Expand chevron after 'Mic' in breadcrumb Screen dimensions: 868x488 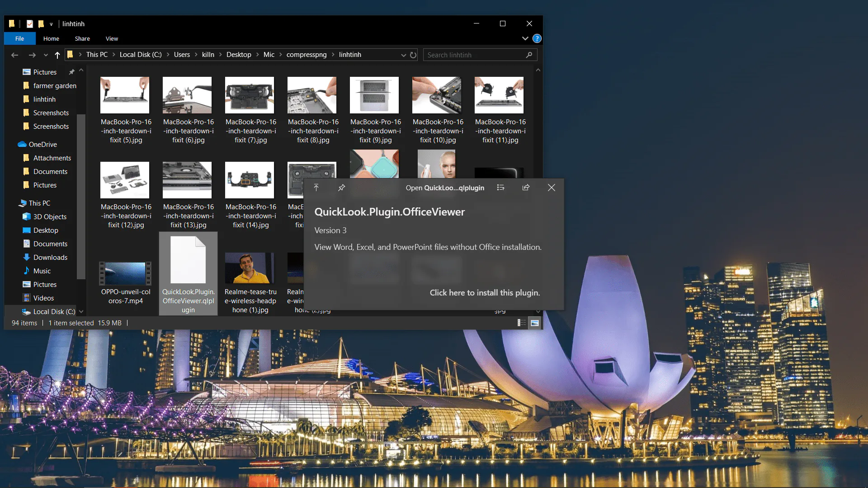[x=280, y=55]
